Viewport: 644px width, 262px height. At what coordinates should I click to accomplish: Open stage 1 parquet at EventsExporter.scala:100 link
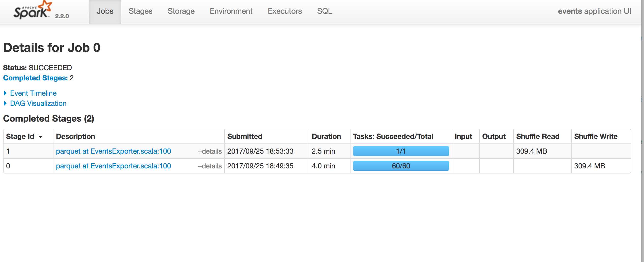tap(113, 151)
